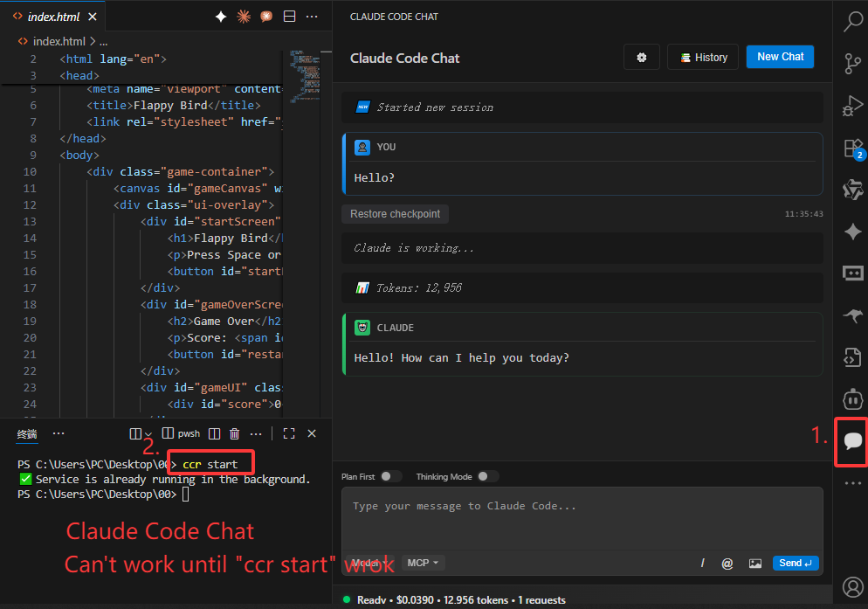
Task: Attach an image with picture icon
Action: pos(755,564)
